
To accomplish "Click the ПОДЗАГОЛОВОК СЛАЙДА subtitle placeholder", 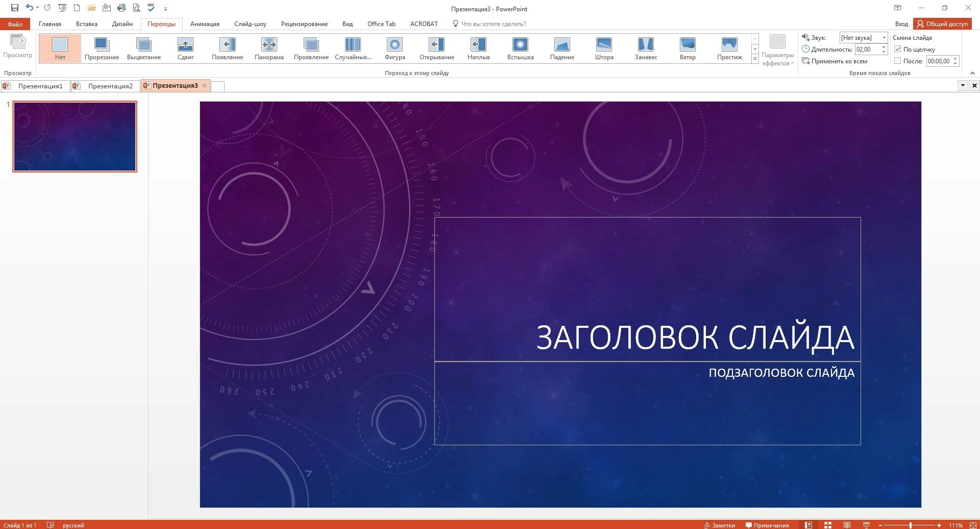I will [647, 403].
